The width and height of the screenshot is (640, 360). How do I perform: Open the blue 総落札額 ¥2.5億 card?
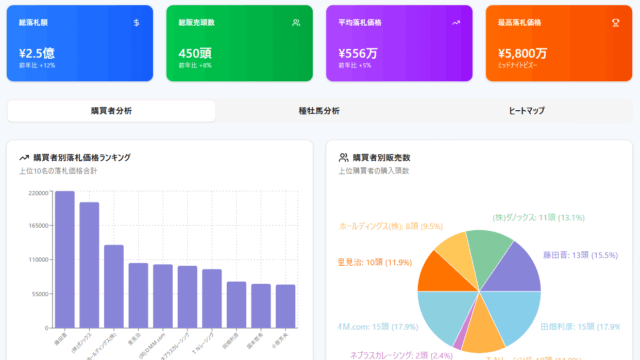click(80, 43)
